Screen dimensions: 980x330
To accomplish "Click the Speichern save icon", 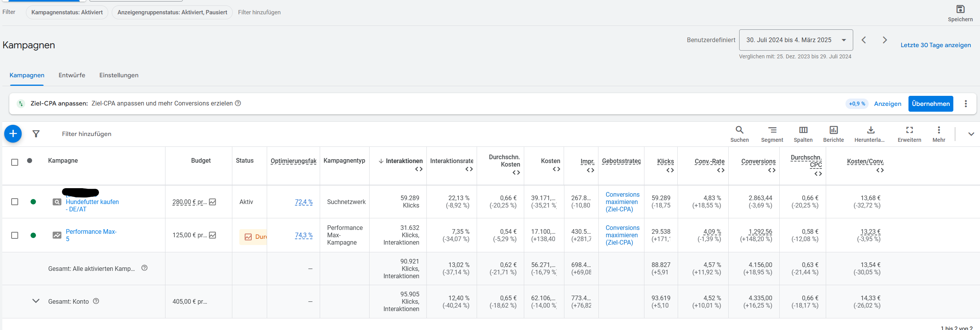I will 960,9.
